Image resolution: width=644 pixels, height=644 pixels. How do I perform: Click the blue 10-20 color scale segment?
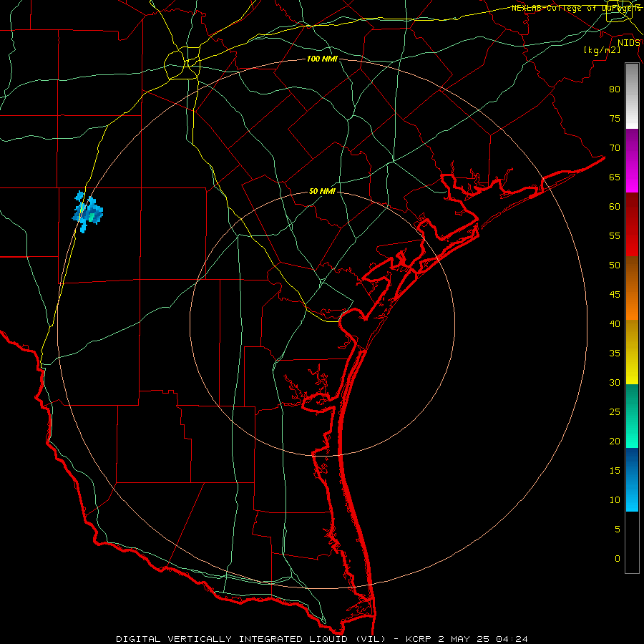pyautogui.click(x=632, y=479)
